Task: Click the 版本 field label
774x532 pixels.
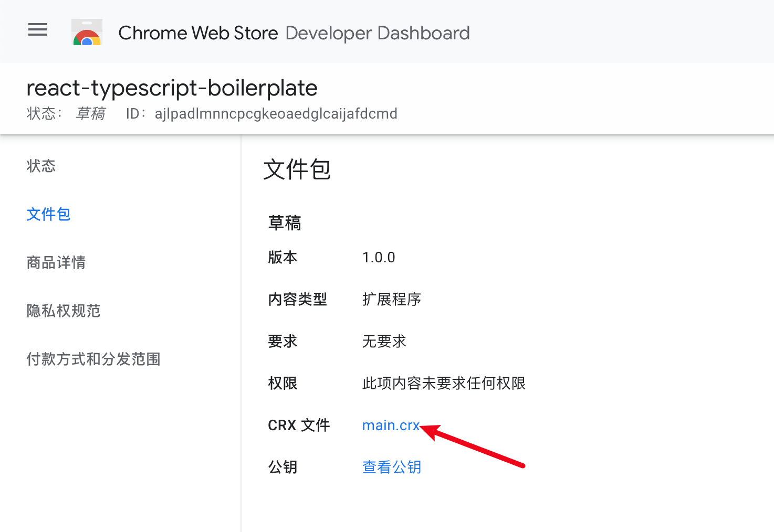Action: pos(283,257)
